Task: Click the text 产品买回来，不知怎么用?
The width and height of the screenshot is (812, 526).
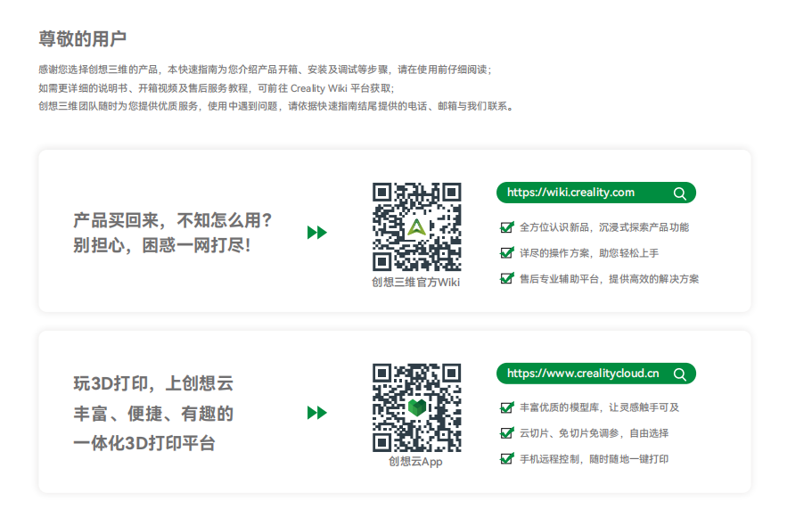Action: pyautogui.click(x=172, y=221)
